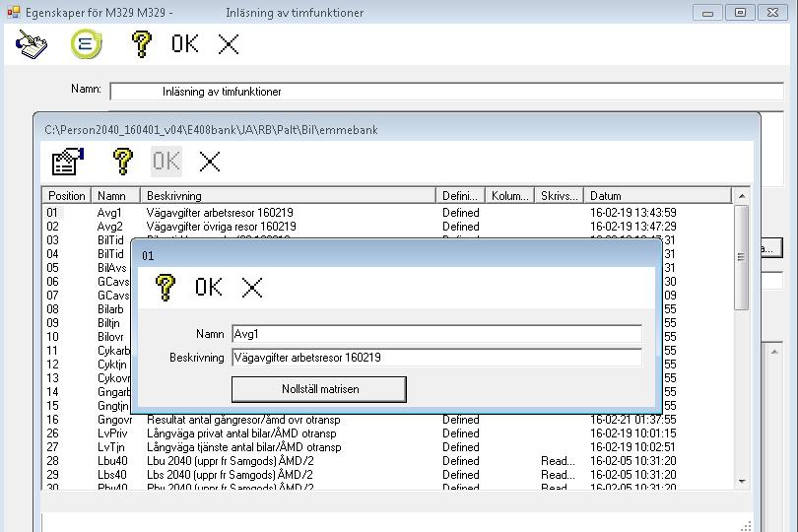Confirm OK in the 01 dialog
This screenshot has height=532, width=798.
coord(209,287)
